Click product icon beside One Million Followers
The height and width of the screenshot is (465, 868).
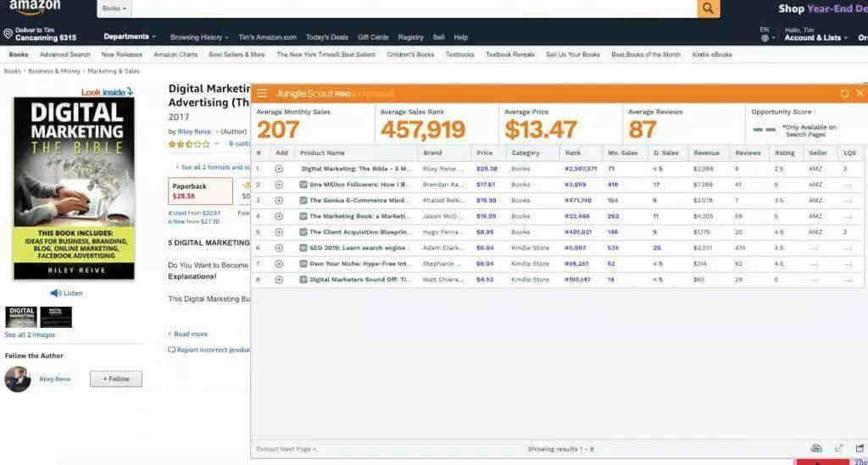[x=303, y=185]
